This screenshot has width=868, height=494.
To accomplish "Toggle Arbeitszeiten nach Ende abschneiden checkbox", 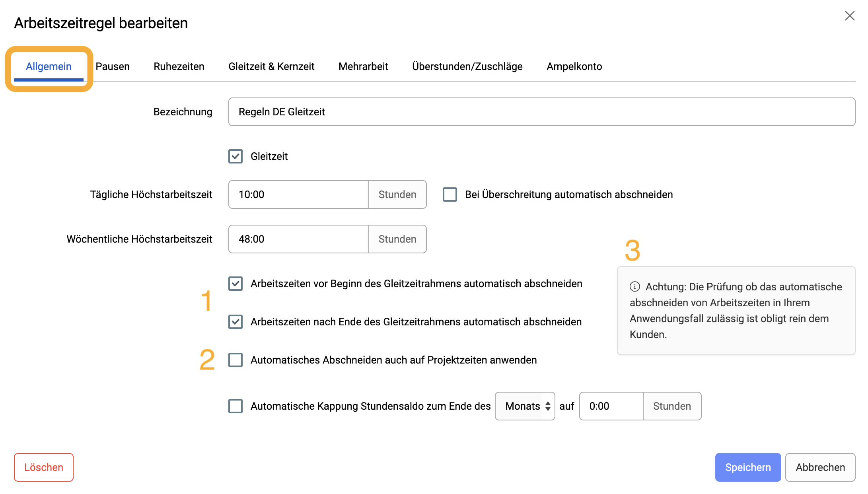I will 235,322.
